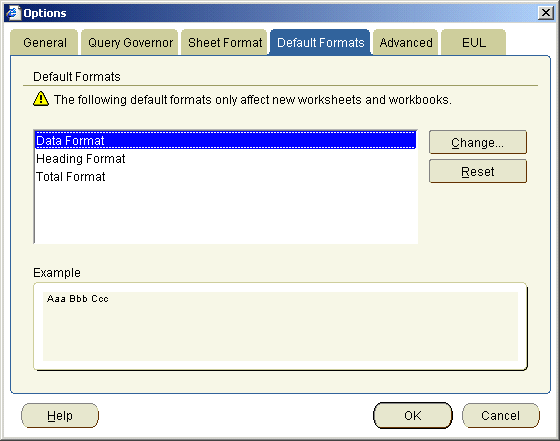Close the Options window with X
The image size is (560, 441).
tap(546, 13)
